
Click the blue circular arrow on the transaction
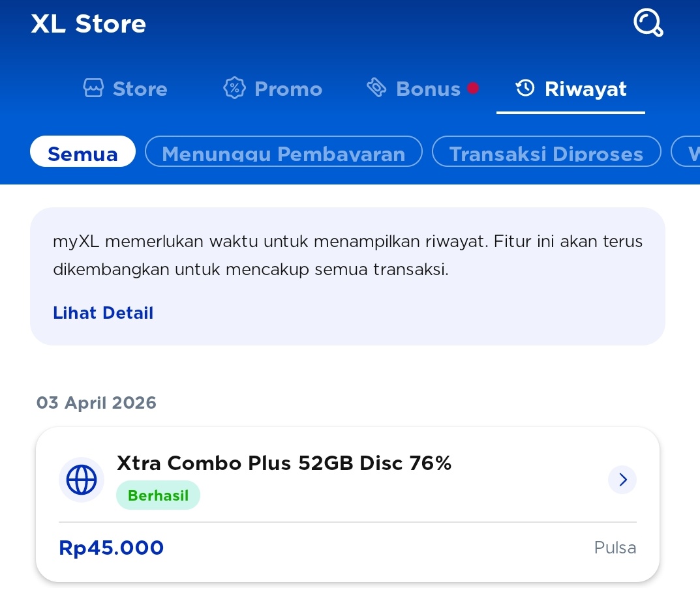(x=622, y=480)
